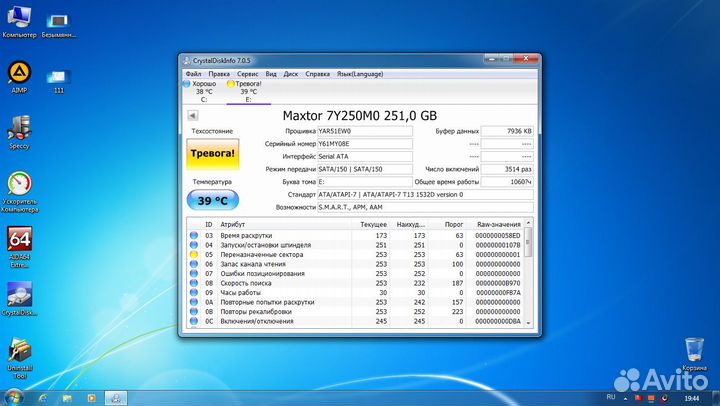This screenshot has height=406, width=720.
Task: Select the Переназначенные сектора row
Action: [355, 254]
